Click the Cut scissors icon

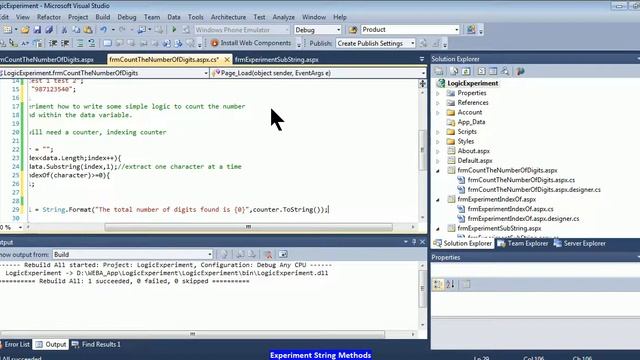(x=64, y=30)
